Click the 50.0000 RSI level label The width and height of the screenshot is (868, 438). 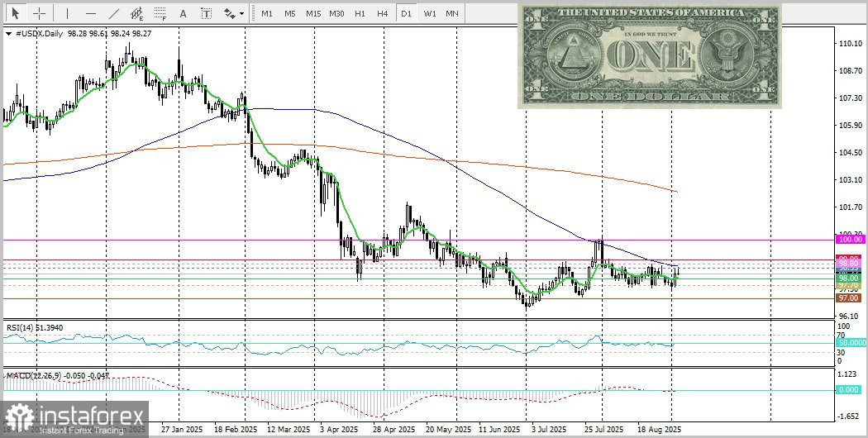851,343
